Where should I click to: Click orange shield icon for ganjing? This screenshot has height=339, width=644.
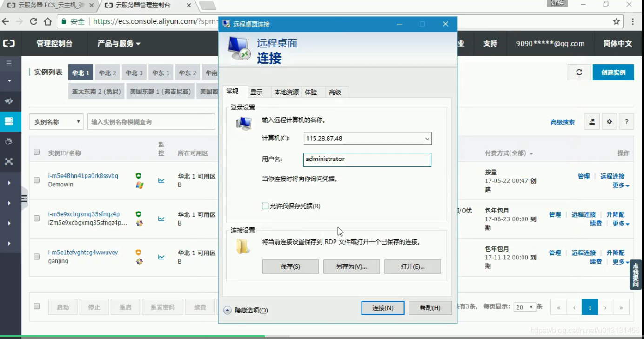pyautogui.click(x=138, y=253)
